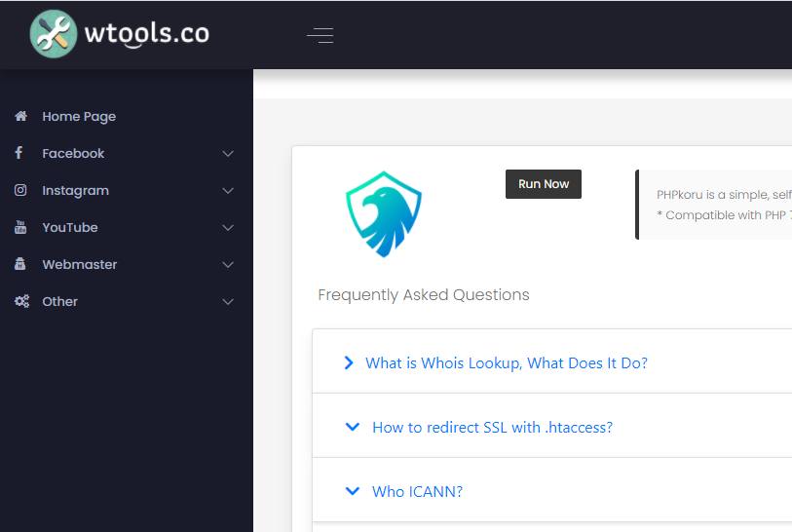Click the Webmaster sidebar icon
792x532 pixels.
coord(20,264)
